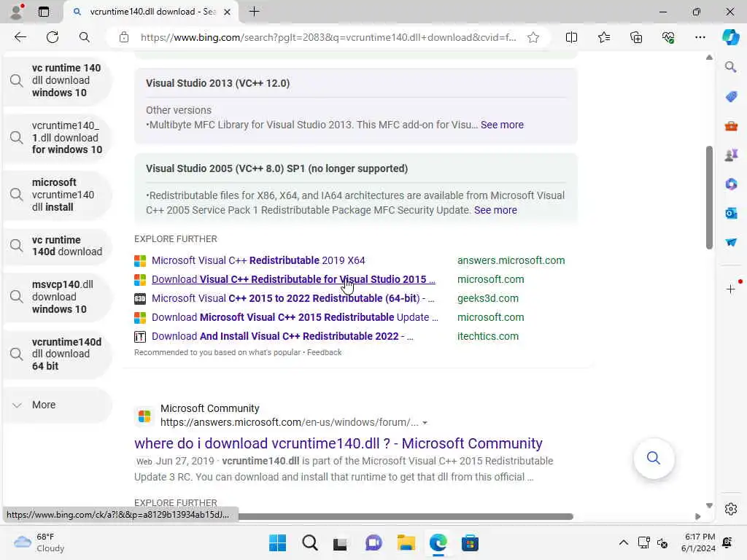
Task: Open the Favorites list
Action: pyautogui.click(x=603, y=37)
